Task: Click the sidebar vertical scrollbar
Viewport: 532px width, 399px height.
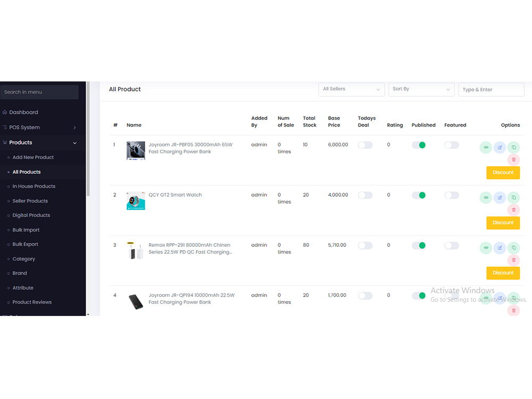Action: [88, 139]
